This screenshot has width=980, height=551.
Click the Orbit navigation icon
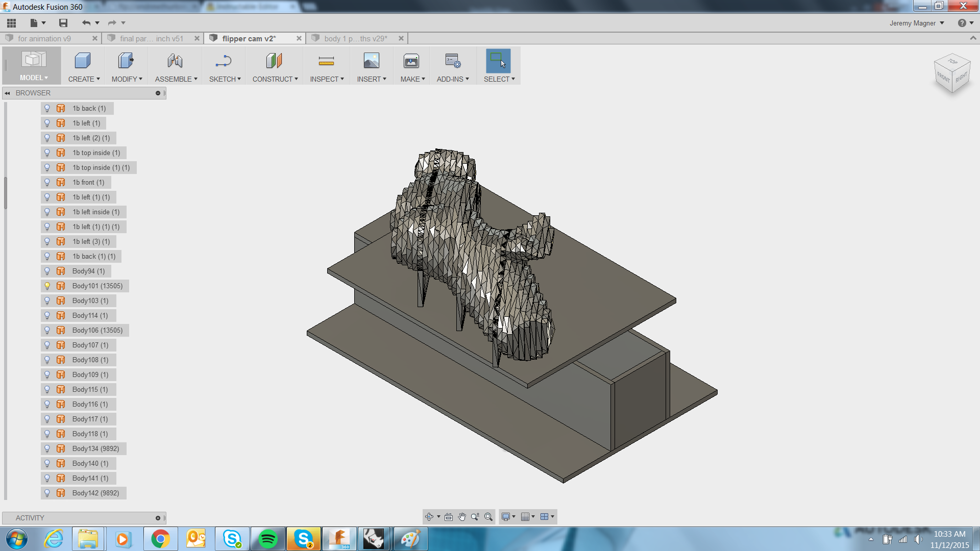click(429, 517)
